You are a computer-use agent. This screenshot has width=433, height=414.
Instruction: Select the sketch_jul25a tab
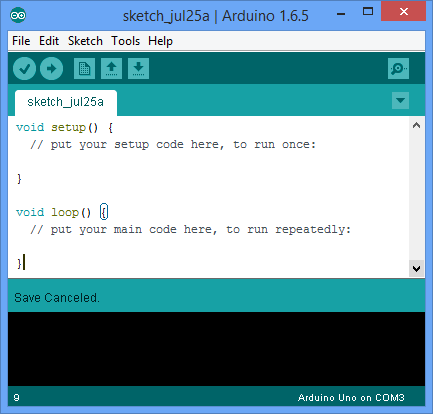[66, 102]
